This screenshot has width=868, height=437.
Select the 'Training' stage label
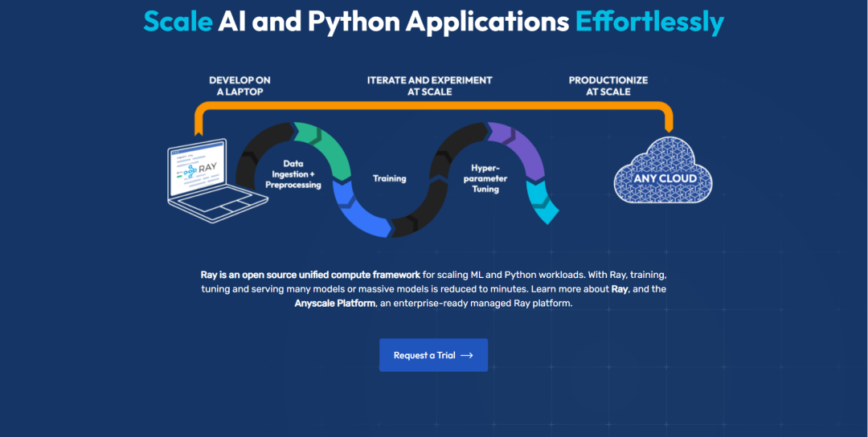(x=389, y=178)
